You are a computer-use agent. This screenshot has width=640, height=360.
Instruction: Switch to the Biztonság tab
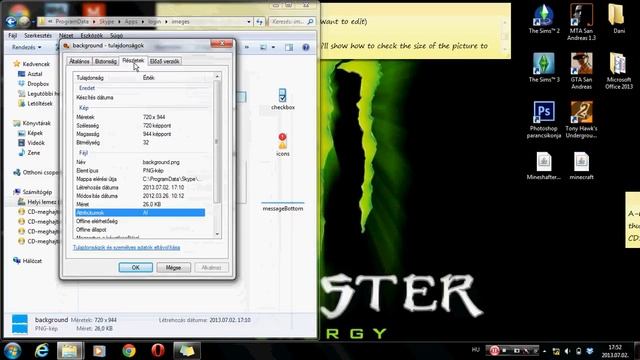tap(105, 61)
